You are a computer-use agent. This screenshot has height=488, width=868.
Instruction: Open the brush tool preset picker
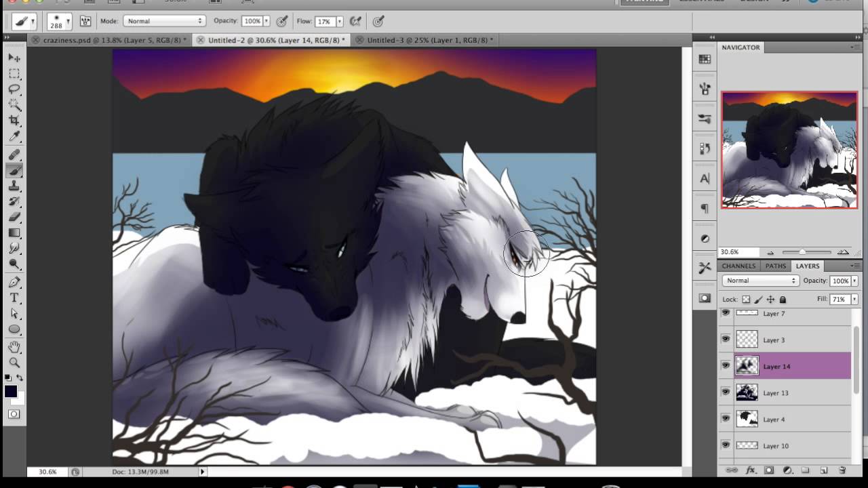24,21
